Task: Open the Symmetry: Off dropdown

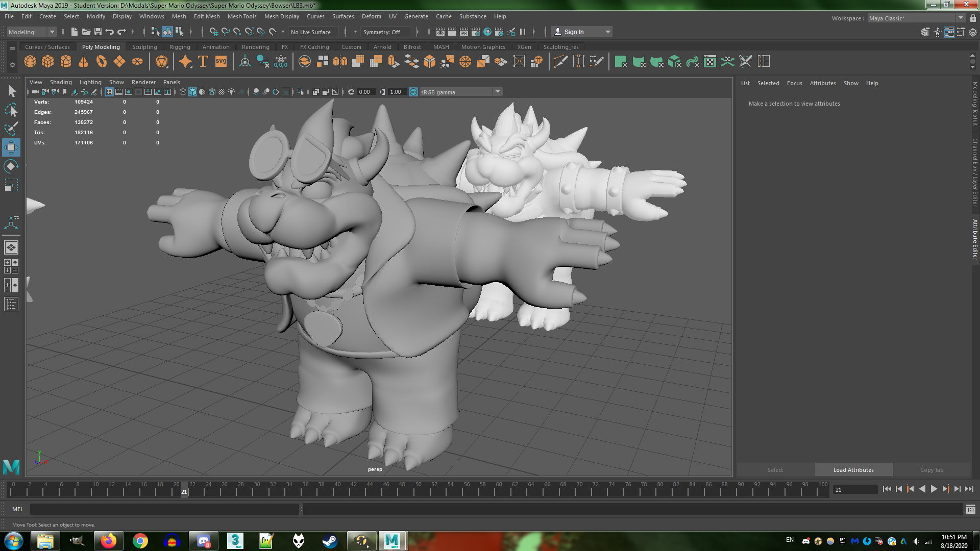Action: tap(386, 32)
